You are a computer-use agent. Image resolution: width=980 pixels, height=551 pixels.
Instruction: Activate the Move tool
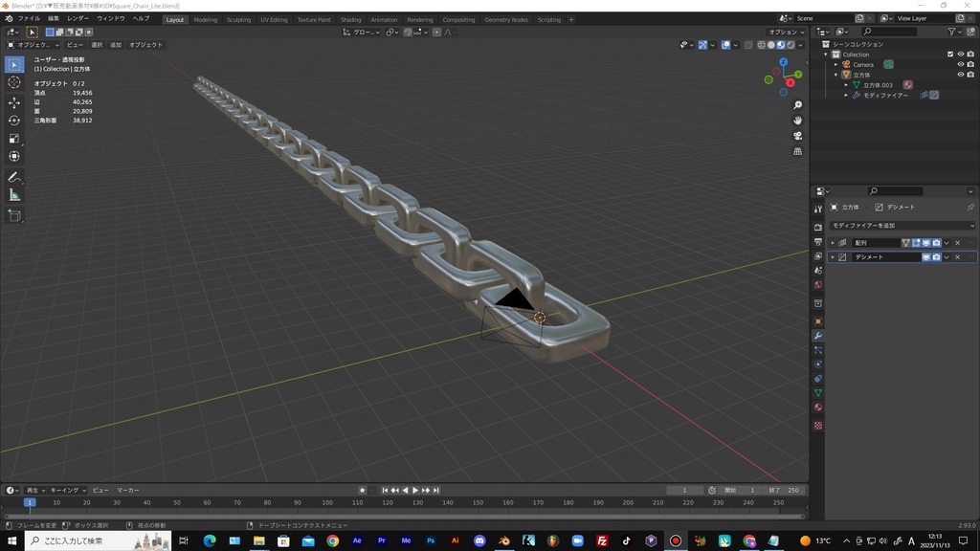click(x=13, y=102)
